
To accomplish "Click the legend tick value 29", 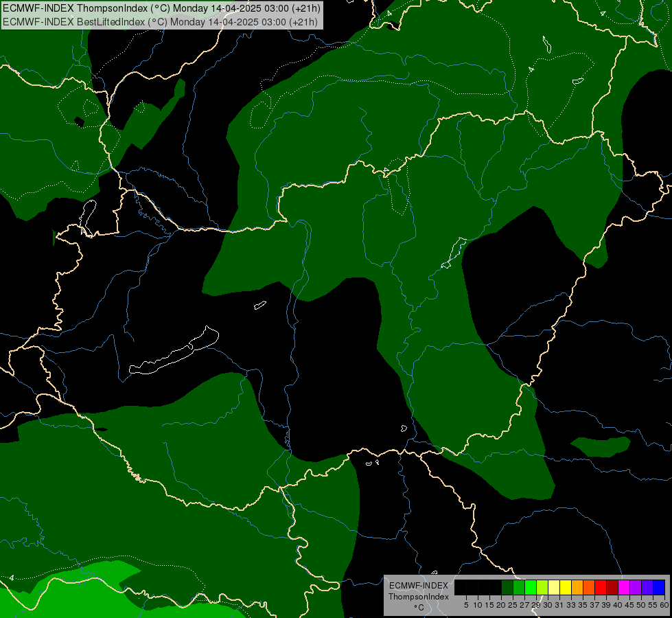I will 536,605.
